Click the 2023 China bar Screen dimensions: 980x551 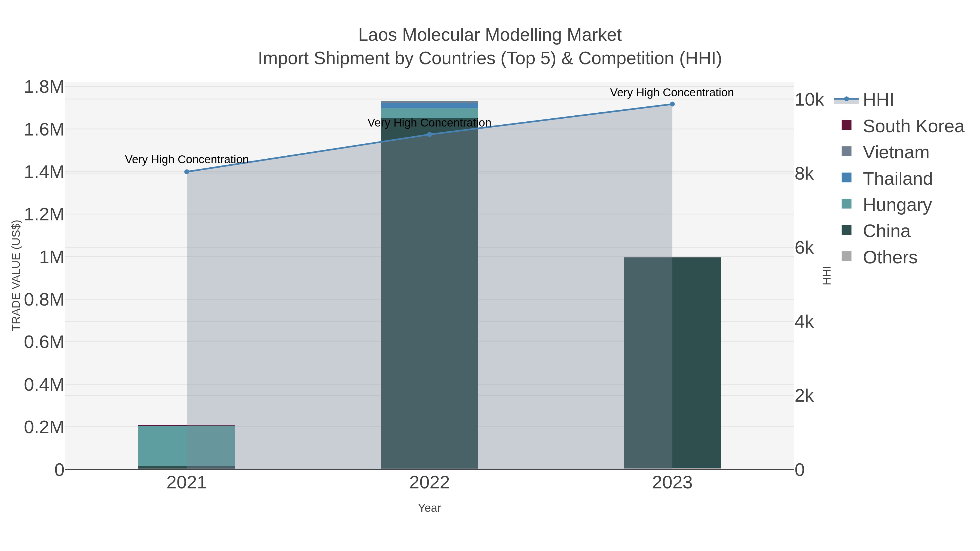[x=672, y=363]
